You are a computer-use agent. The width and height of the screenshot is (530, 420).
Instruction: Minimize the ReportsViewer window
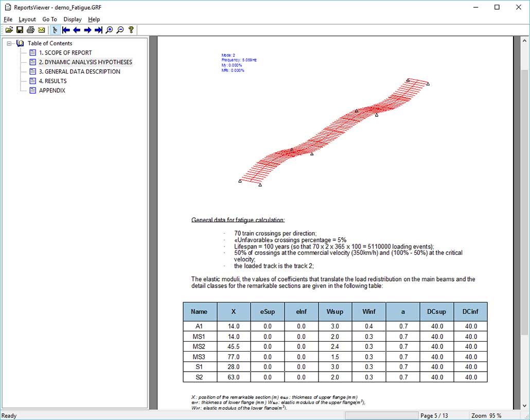tap(475, 7)
